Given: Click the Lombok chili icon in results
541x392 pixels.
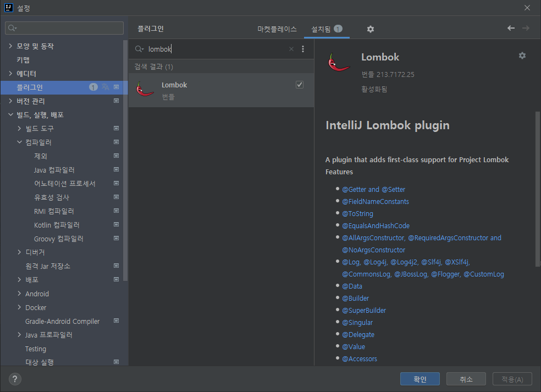Looking at the screenshot, I should 145,89.
